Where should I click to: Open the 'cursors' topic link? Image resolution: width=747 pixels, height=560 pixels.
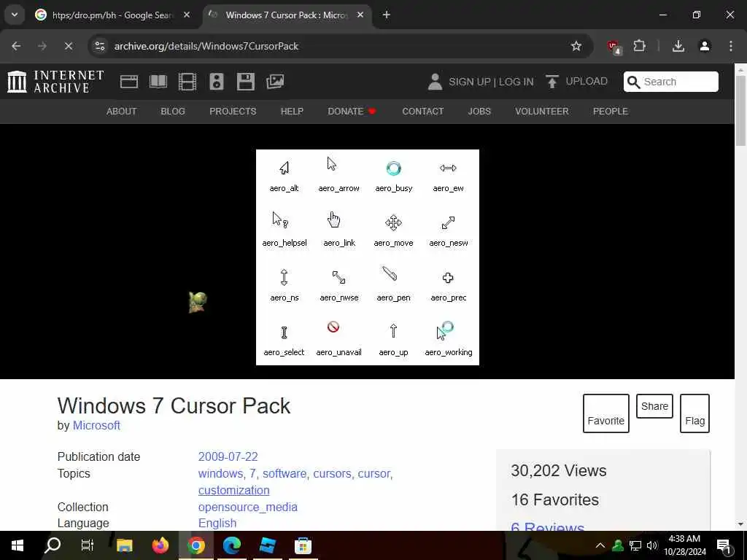coord(333,473)
